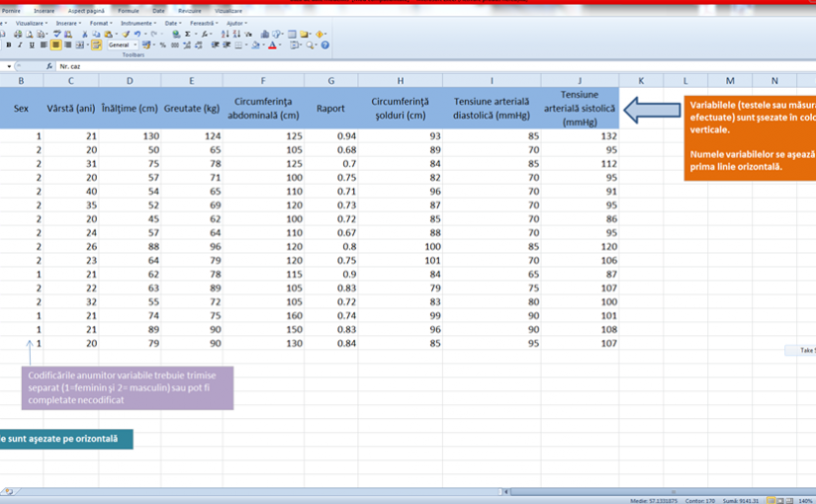Click the font color red A button
Viewport: 816px width, 504px height.
(x=272, y=44)
